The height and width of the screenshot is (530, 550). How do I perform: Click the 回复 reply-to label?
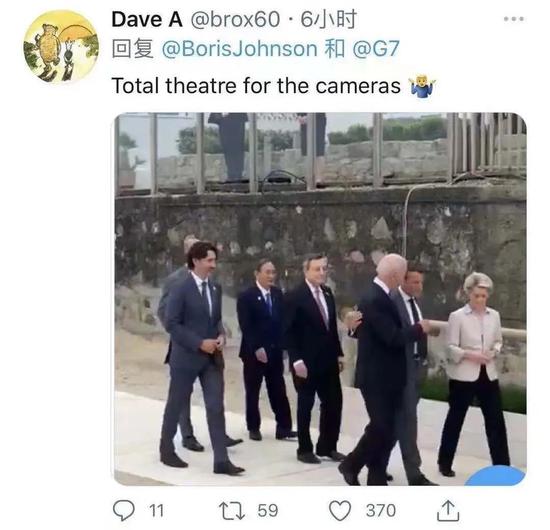pyautogui.click(x=133, y=49)
